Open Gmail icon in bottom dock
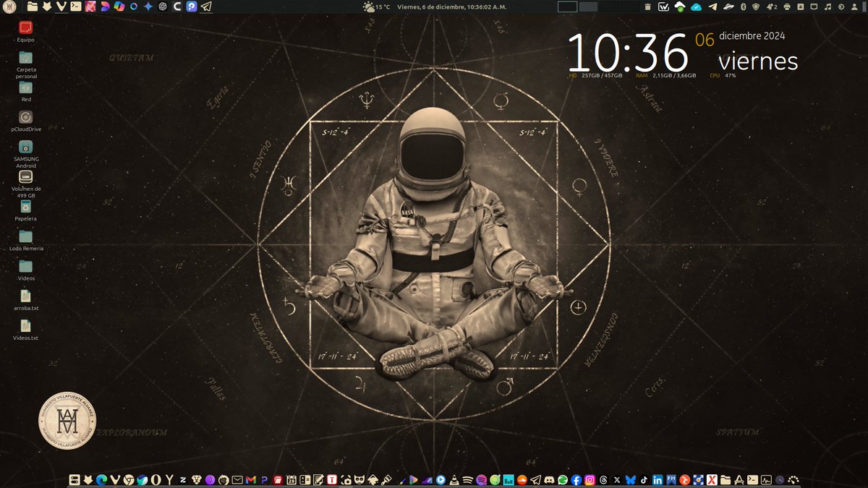 click(x=250, y=479)
